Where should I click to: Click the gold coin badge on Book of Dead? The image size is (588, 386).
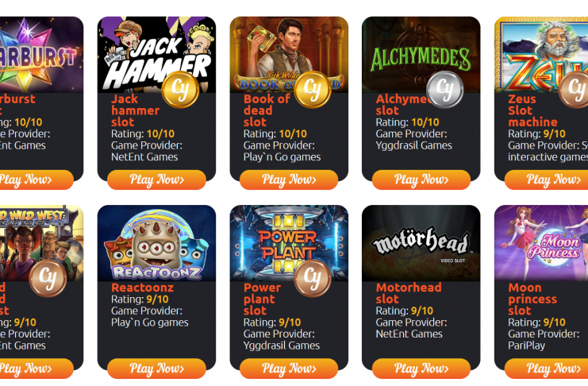pos(313,90)
